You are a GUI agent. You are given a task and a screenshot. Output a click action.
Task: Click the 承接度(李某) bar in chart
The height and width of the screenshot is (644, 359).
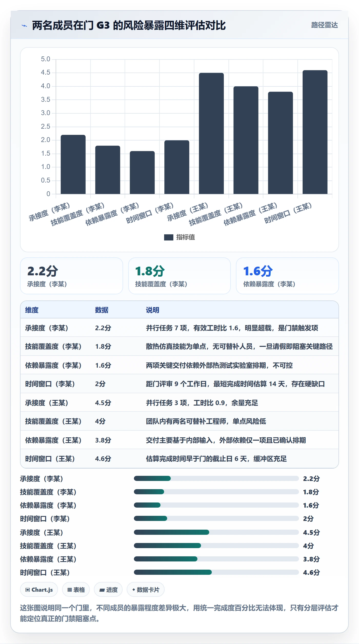tap(73, 164)
